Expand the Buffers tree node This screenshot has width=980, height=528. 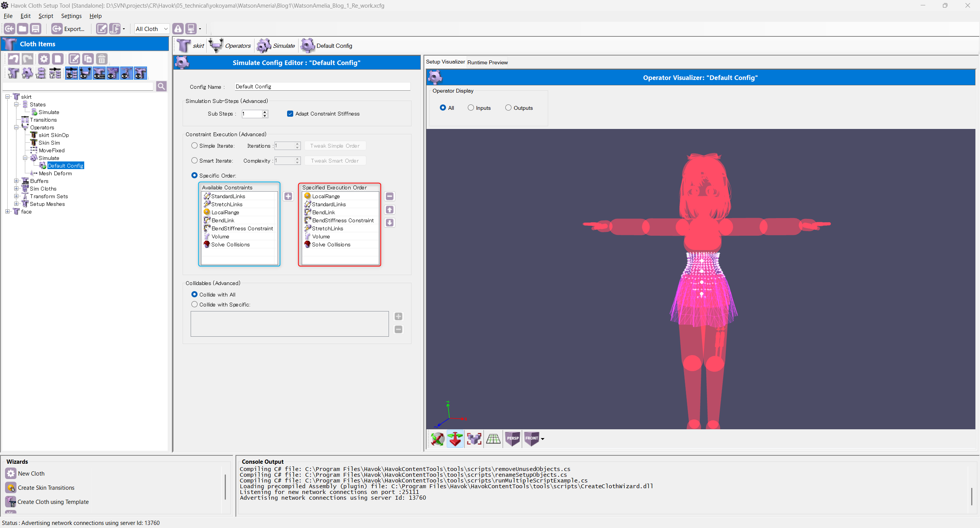tap(16, 181)
